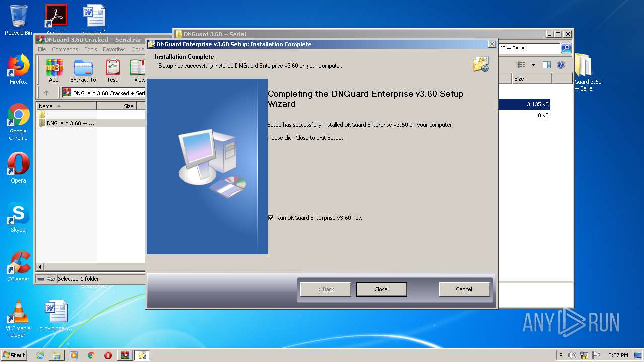
Task: Open Internet Explorer from taskbar
Action: point(40,355)
